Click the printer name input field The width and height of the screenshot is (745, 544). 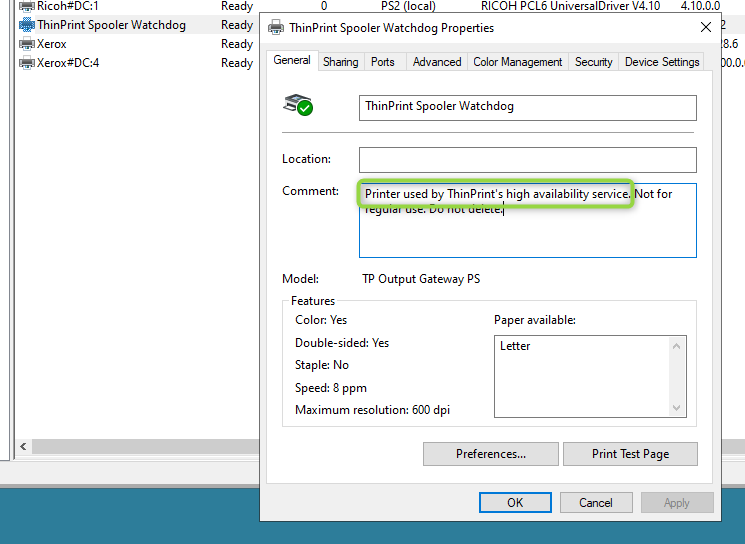[527, 108]
